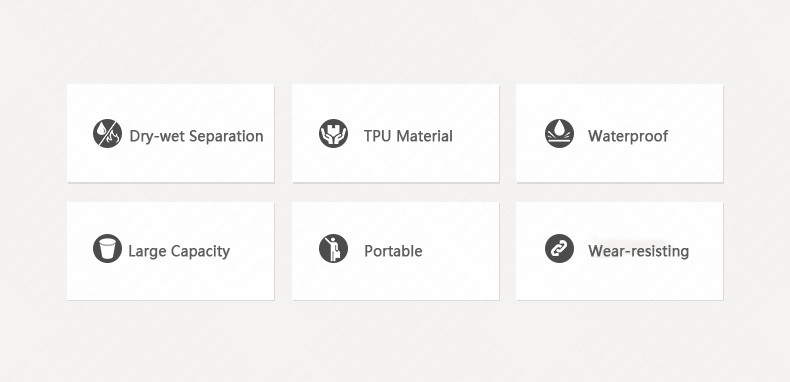Screen dimensions: 790x382
Task: Click the Large Capacity bucket icon
Action: (107, 248)
